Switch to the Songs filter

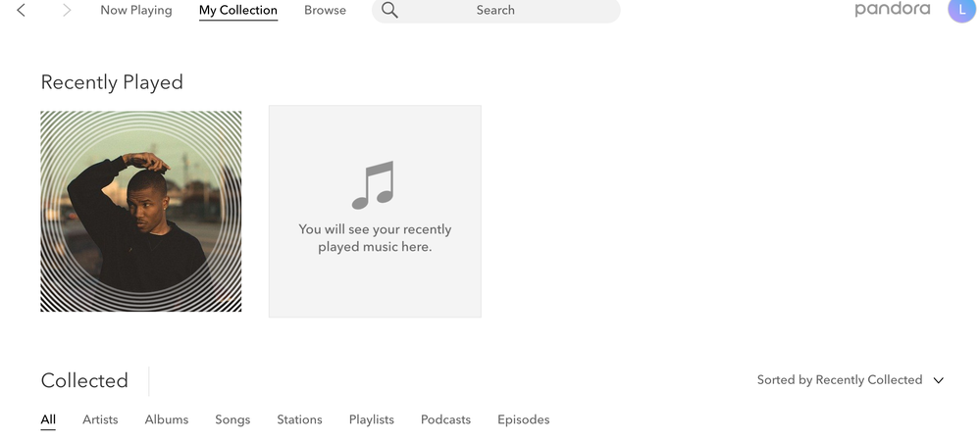(x=232, y=419)
